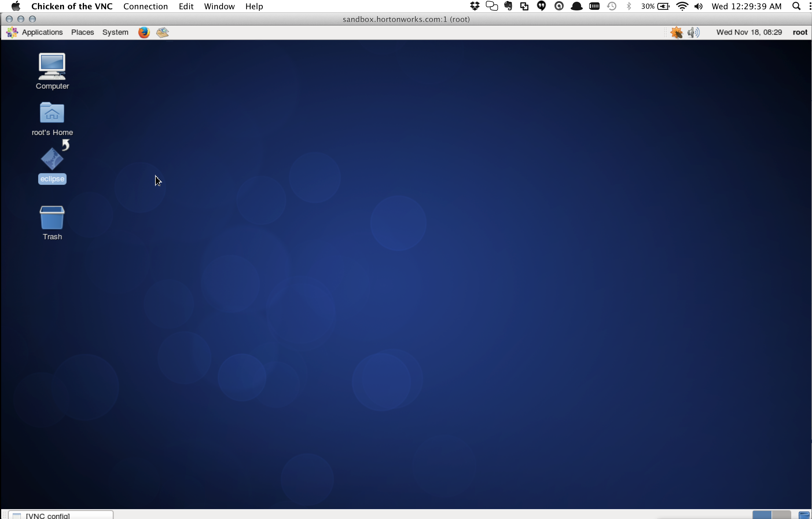The width and height of the screenshot is (812, 519).
Task: Click the GNOME clock Wed Nov 18, 08:29
Action: 749,32
